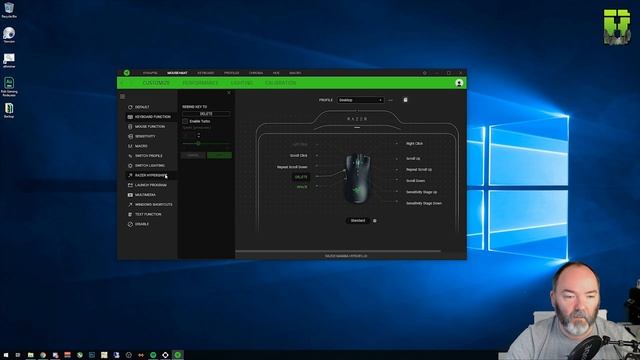This screenshot has height=360, width=640.
Task: Select the Windows Shortcuts option
Action: click(150, 204)
